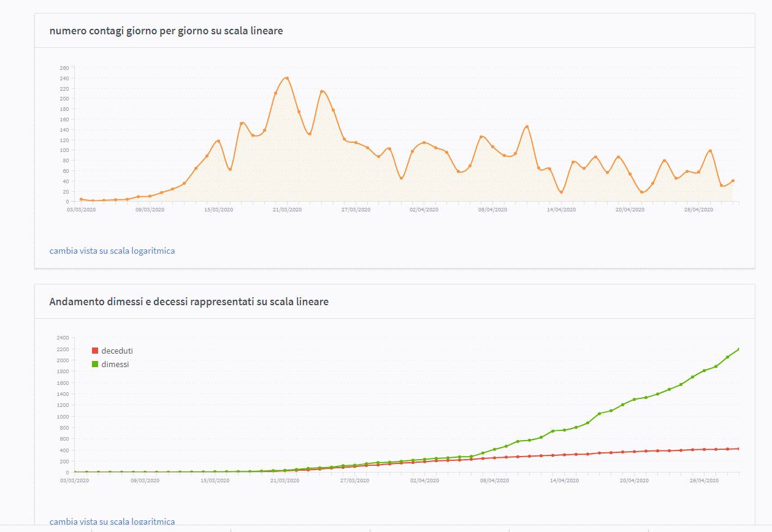The height and width of the screenshot is (532, 772).
Task: Click the last red deceduti data point
Action: [x=739, y=449]
